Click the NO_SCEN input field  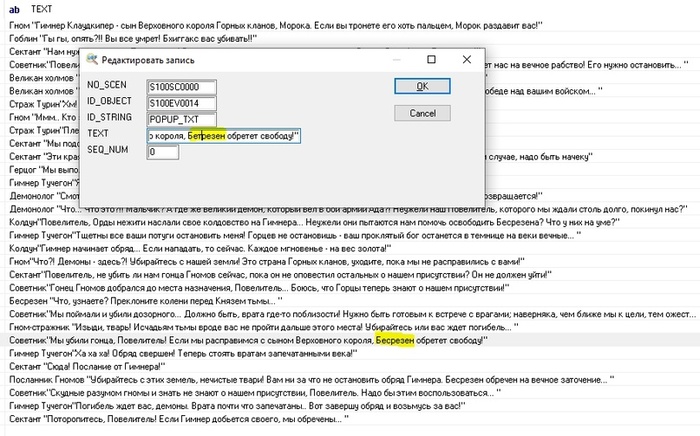[x=181, y=87]
